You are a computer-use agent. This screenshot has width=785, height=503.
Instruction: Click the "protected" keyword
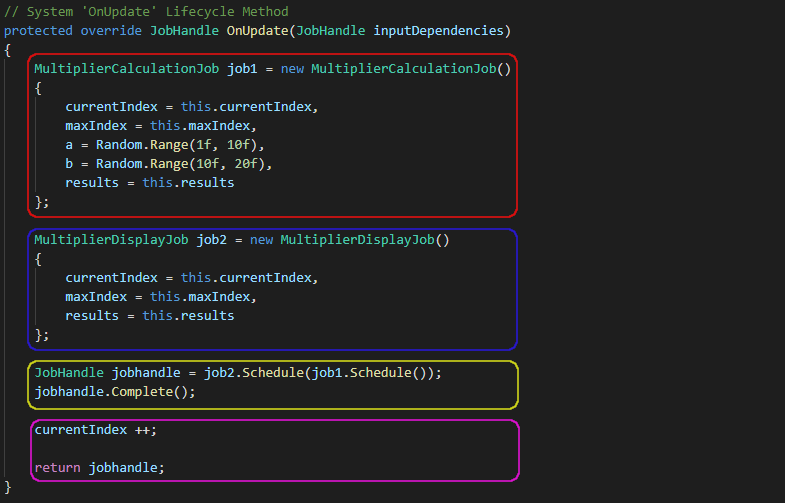[38, 31]
